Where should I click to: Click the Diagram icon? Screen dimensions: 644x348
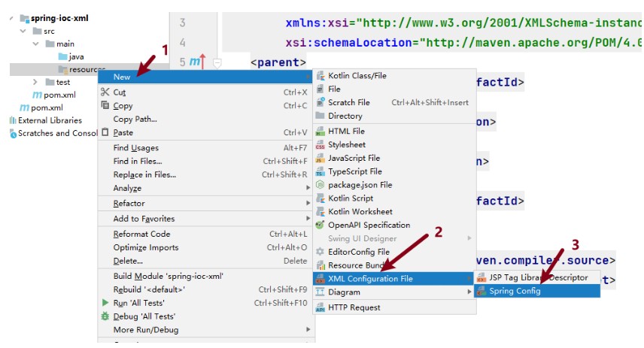(320, 292)
